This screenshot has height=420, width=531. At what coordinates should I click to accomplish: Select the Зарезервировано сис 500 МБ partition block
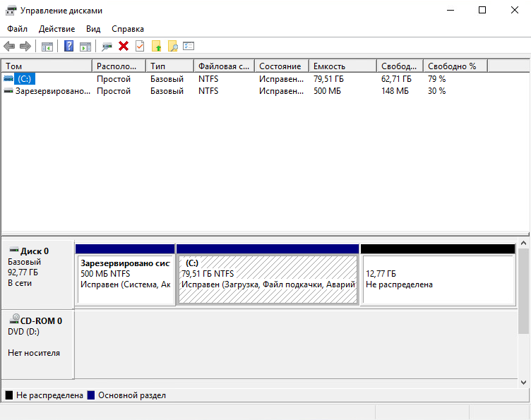[125, 275]
